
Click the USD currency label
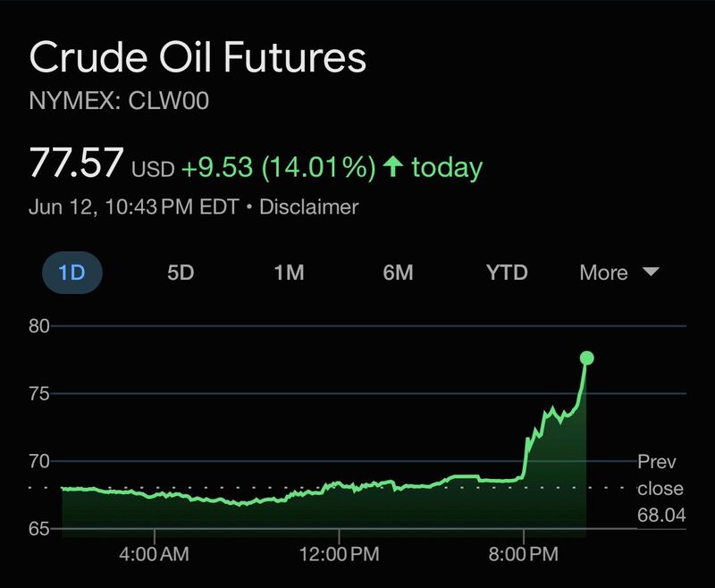click(x=153, y=168)
